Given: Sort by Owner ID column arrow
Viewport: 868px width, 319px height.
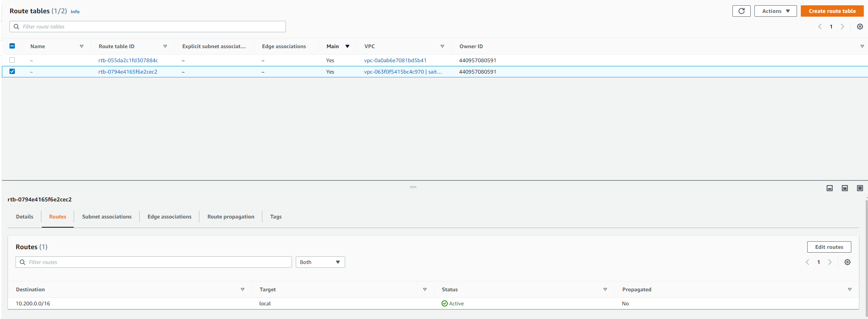Looking at the screenshot, I should (x=862, y=46).
